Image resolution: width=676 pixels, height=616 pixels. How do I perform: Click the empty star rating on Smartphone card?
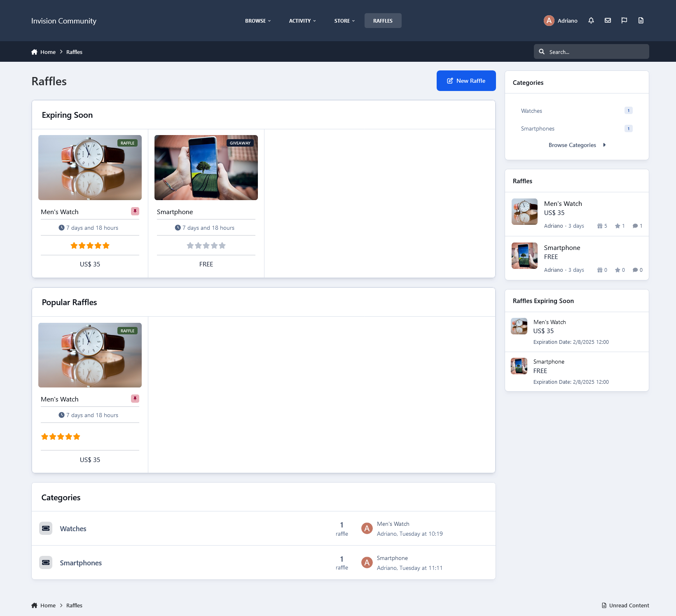pos(206,245)
